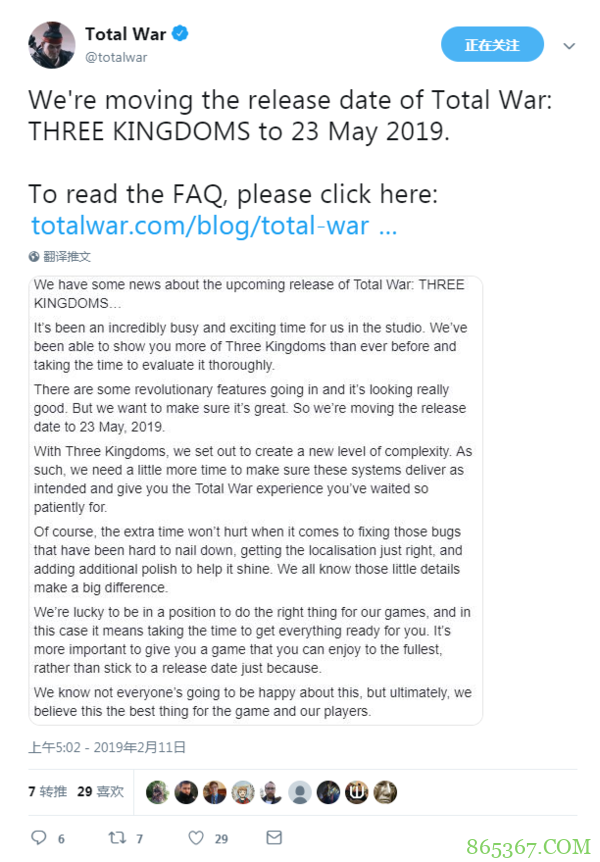View the 29 喜欢 likes list

coord(100,791)
